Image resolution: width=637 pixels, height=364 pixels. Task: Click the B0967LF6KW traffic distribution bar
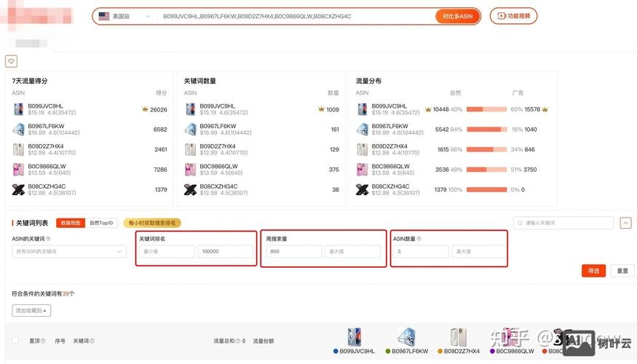click(x=487, y=129)
